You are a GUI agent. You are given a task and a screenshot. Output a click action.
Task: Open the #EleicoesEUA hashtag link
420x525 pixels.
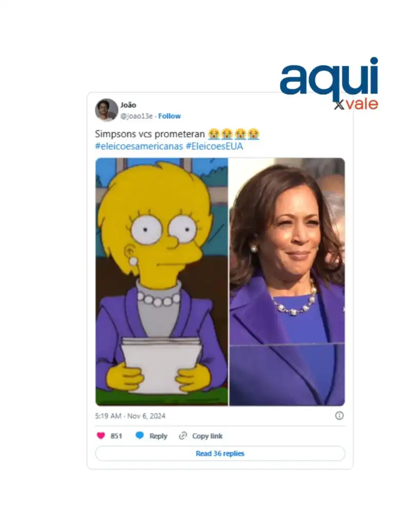[x=214, y=146]
